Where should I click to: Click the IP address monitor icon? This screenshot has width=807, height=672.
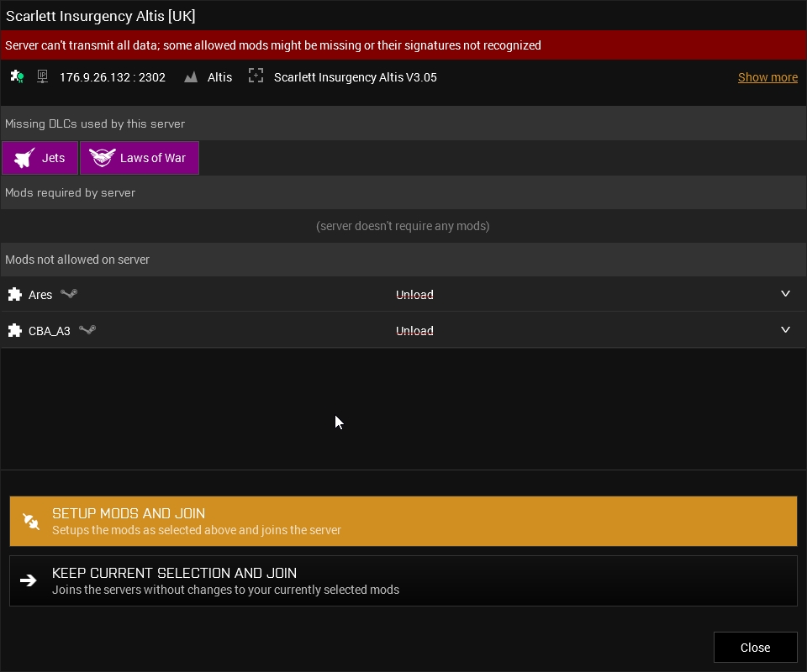coord(42,76)
